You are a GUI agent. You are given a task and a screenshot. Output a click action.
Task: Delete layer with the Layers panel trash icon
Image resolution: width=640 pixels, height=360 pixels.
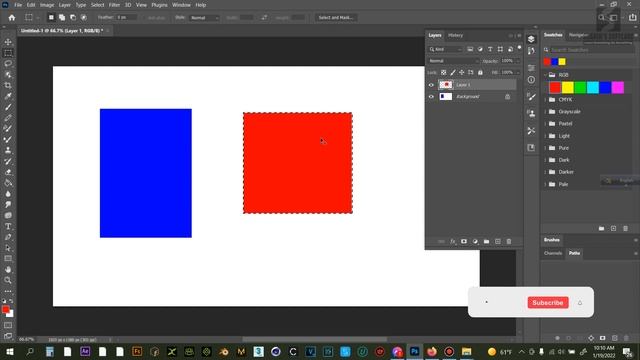click(x=509, y=242)
